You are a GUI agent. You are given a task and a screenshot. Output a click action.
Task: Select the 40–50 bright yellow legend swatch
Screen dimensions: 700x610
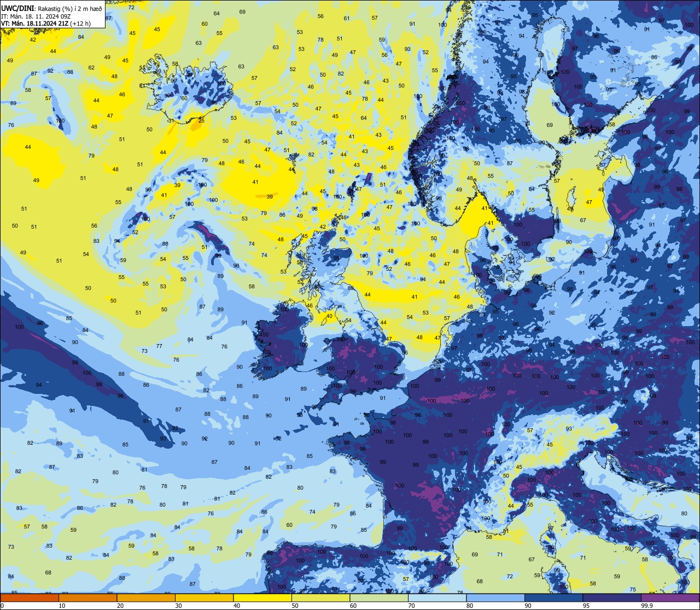[262, 597]
